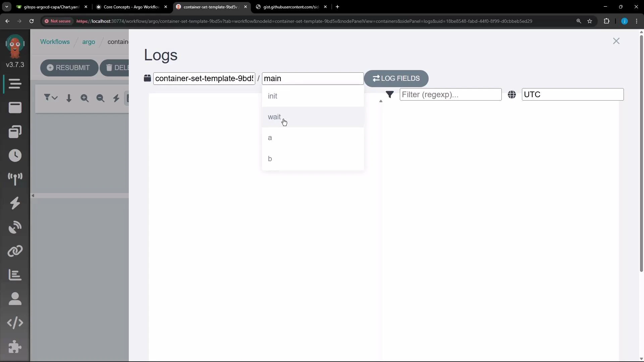Click the 'argo' namespace breadcrumb link
Screen dimensions: 644x362
pos(88,42)
